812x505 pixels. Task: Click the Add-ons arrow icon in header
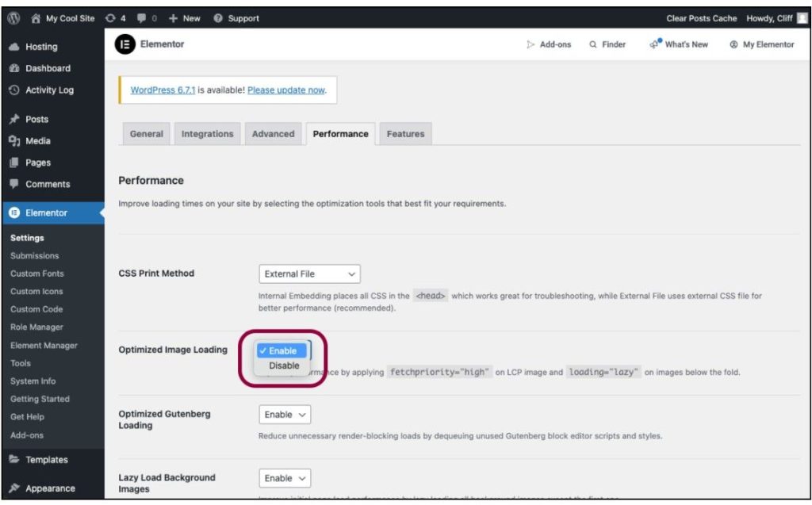530,44
